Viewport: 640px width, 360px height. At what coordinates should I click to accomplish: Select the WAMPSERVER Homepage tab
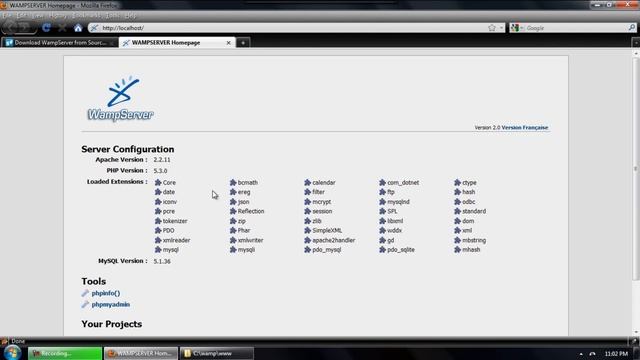pos(177,42)
